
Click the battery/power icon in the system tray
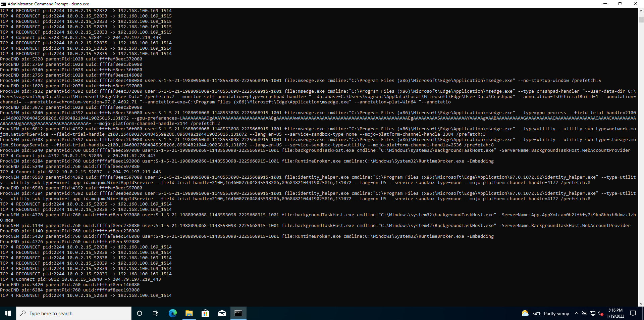click(585, 313)
